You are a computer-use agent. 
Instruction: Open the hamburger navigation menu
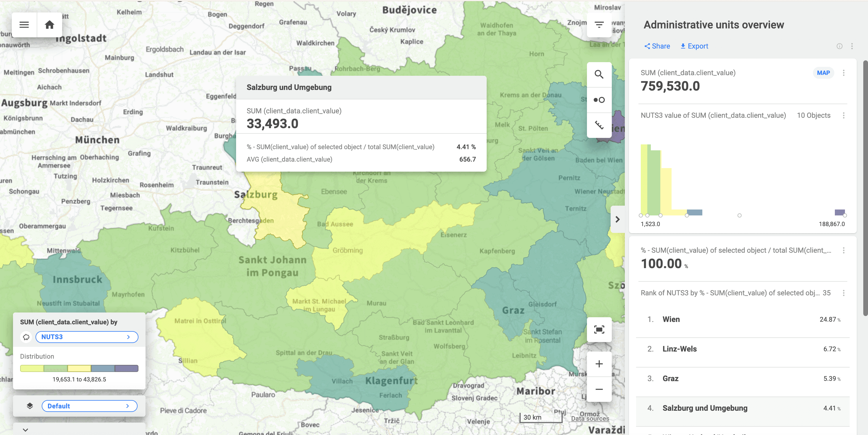24,24
